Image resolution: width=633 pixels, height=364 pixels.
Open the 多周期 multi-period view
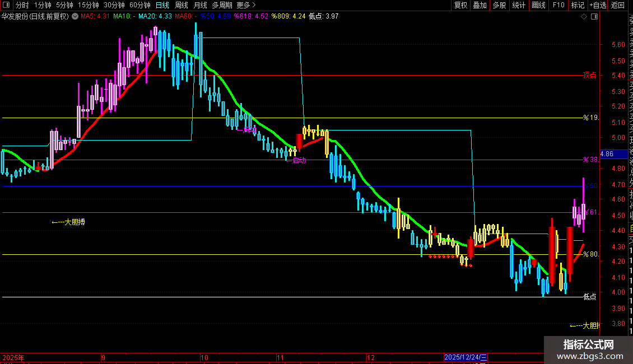(x=222, y=5)
